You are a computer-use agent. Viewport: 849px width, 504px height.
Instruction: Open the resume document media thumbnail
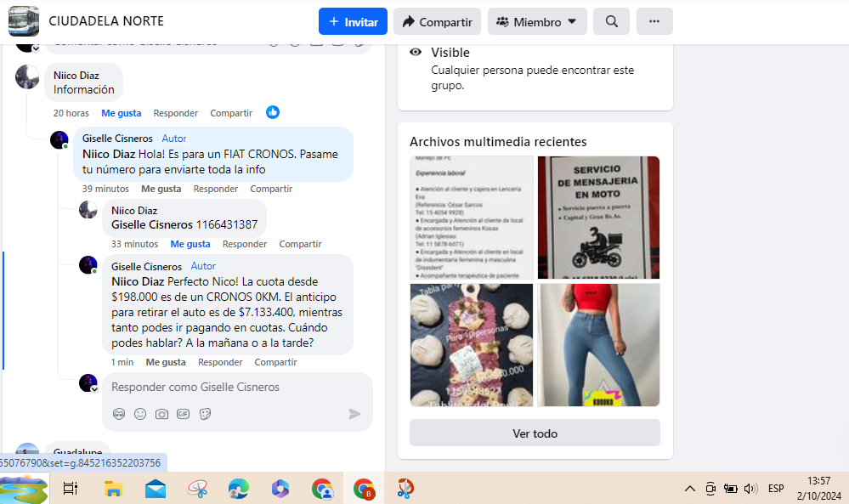pos(472,218)
